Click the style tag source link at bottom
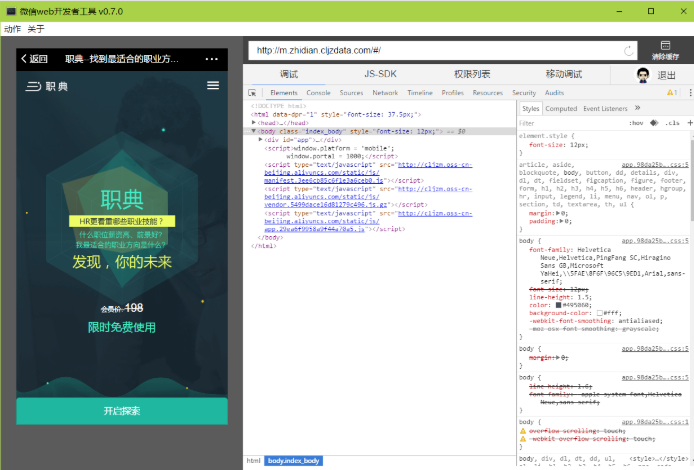 (659, 458)
